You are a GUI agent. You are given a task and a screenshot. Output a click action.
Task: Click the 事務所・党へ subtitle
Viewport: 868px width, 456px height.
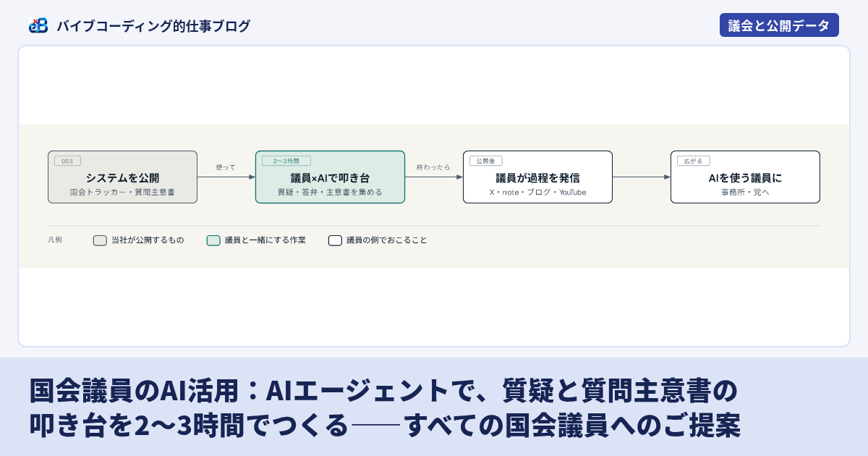pos(745,193)
